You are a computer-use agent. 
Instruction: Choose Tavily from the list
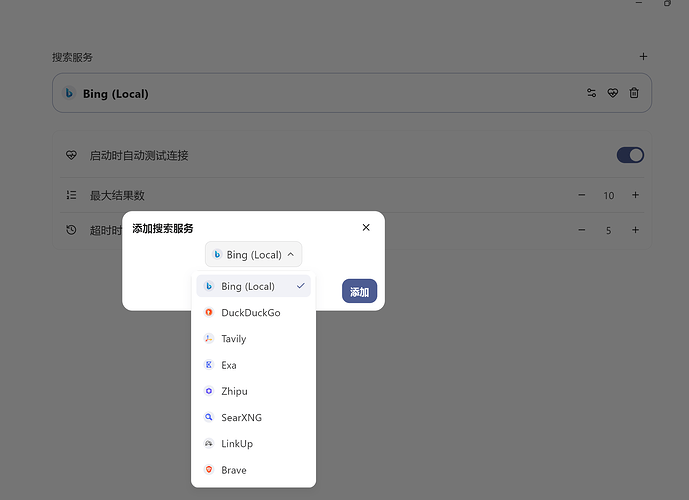[254, 339]
